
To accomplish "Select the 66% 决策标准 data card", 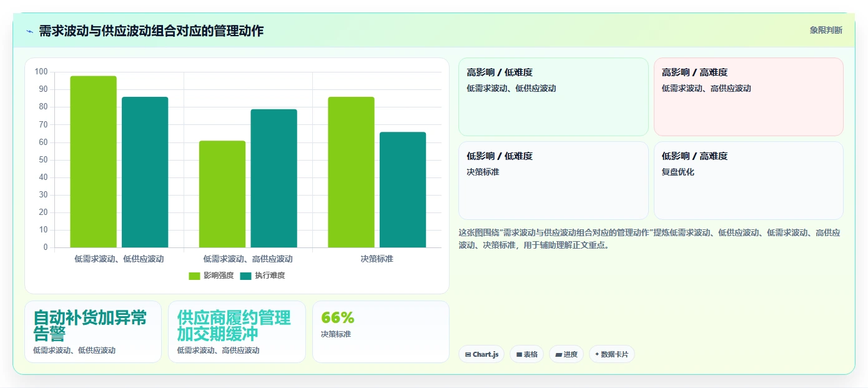I will pyautogui.click(x=381, y=332).
